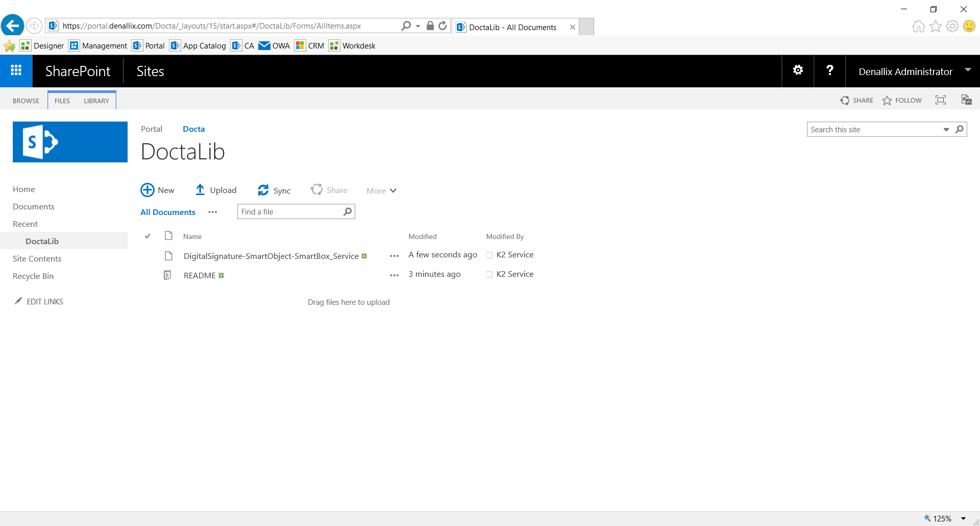The width and height of the screenshot is (980, 526).
Task: Click the Sync icon for DoctaLib
Action: (263, 189)
